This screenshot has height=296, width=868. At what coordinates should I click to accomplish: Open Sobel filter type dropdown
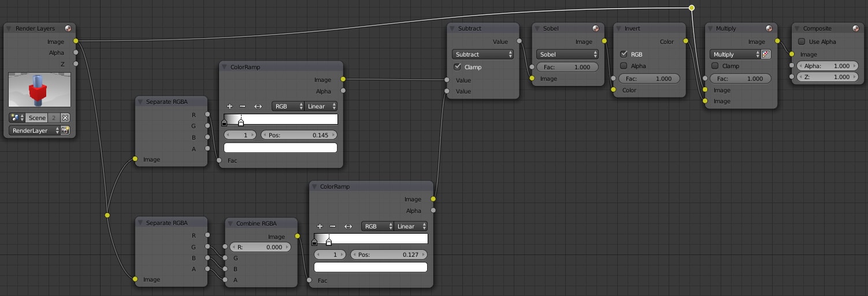click(567, 54)
